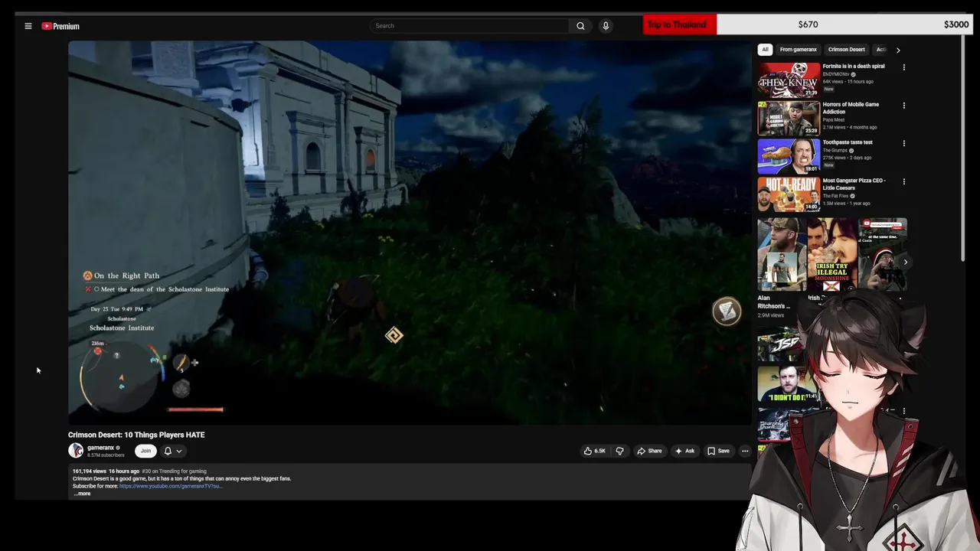Open options menu for Mobile Game Addiction

(904, 106)
